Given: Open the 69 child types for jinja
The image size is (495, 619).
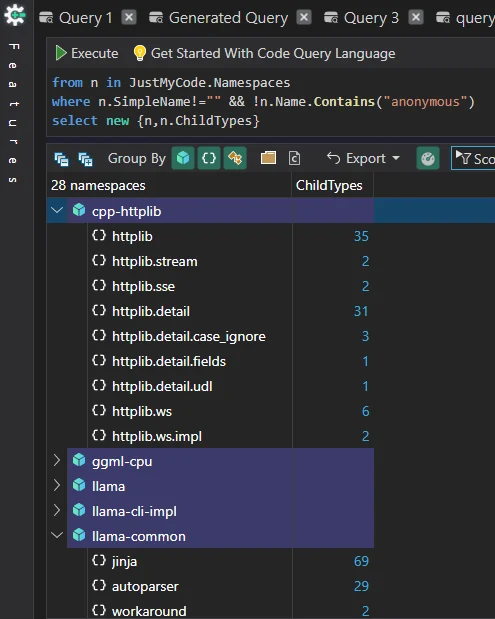Looking at the screenshot, I should [361, 561].
